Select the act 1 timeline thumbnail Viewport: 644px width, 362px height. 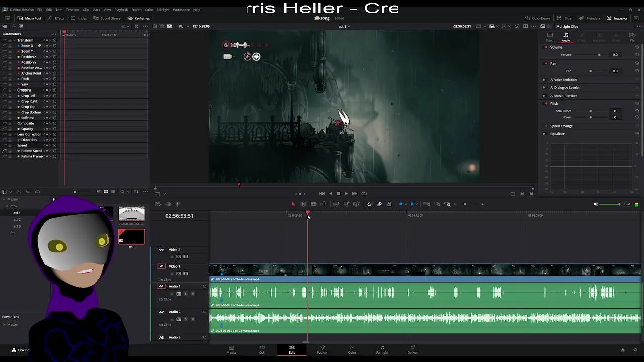coord(131,236)
